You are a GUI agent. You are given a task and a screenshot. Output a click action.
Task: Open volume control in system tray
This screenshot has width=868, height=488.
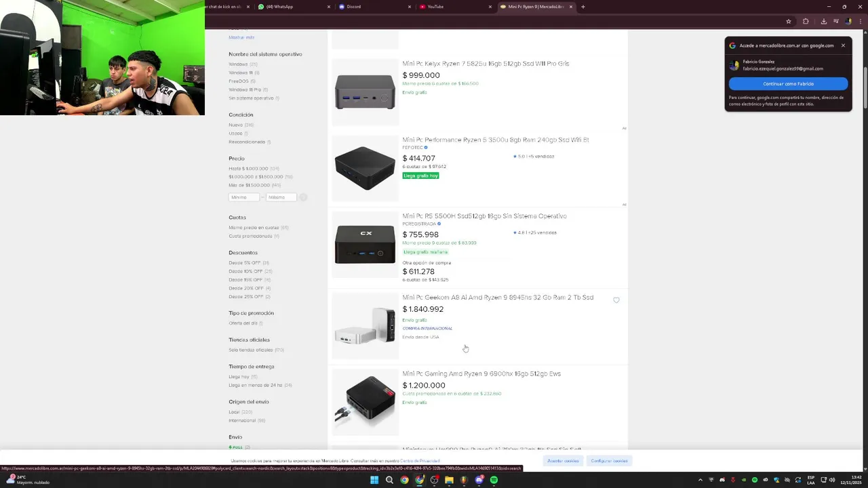[x=832, y=480]
